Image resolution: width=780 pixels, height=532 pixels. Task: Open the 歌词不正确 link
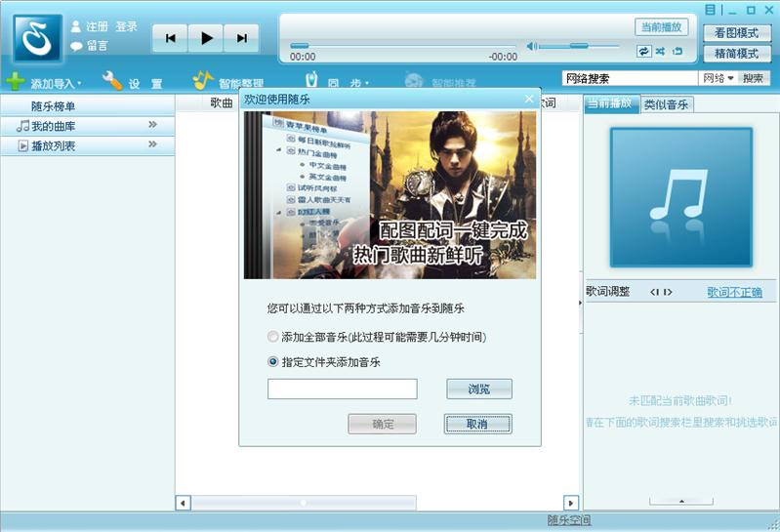point(734,292)
